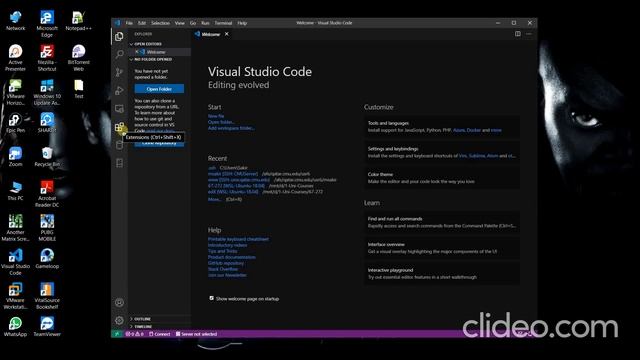Open the Run menu
Viewport: 640px width, 360px height.
click(205, 23)
